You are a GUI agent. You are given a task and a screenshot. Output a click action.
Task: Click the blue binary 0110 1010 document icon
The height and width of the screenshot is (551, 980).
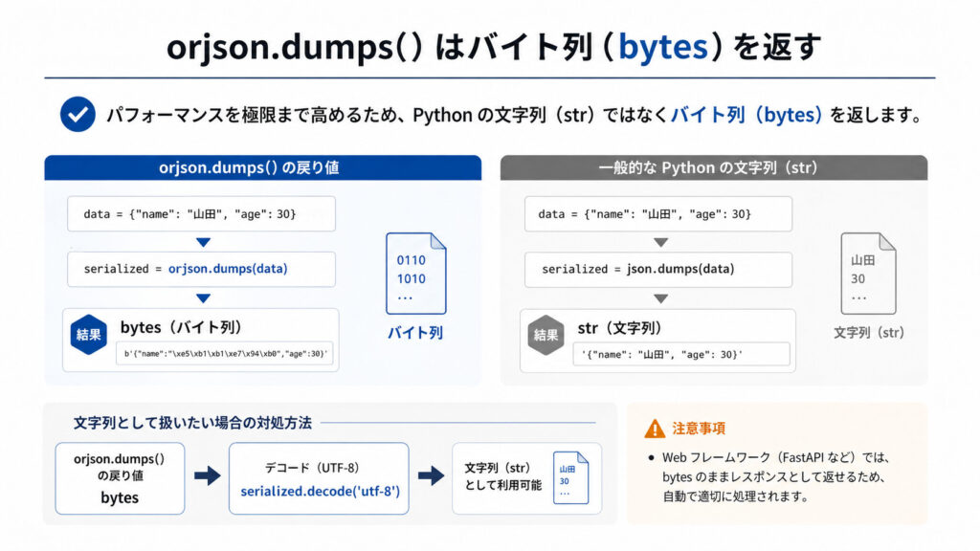coord(415,273)
